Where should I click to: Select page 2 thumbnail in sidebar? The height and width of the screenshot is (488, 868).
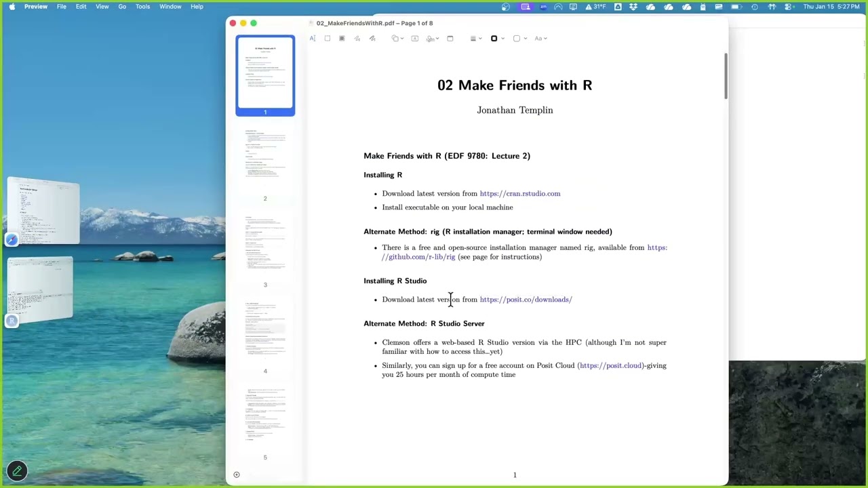click(265, 159)
